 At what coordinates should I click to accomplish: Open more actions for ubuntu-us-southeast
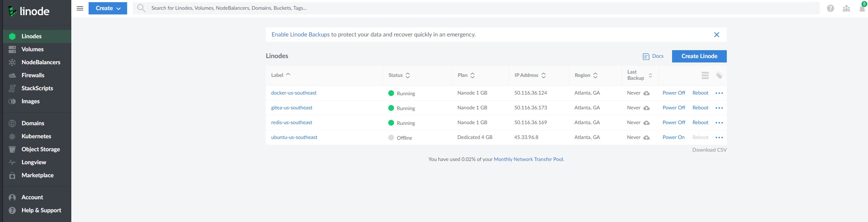tap(719, 138)
